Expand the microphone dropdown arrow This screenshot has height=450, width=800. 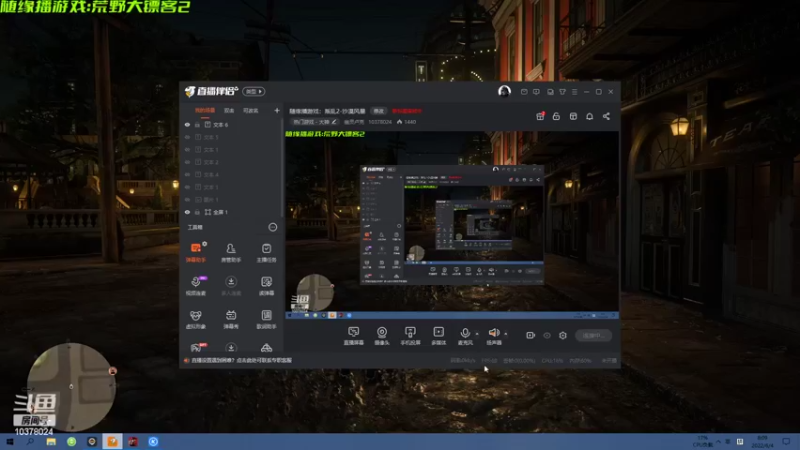click(x=477, y=334)
